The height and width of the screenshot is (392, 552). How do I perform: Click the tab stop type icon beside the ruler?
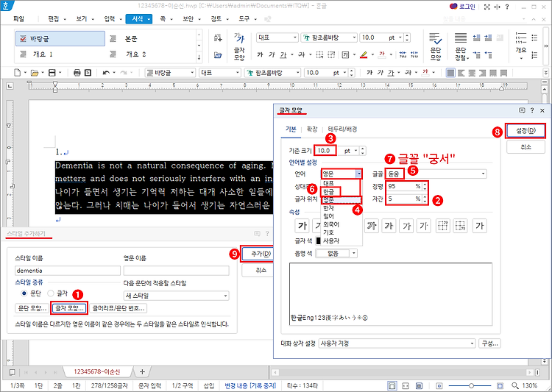click(x=10, y=85)
